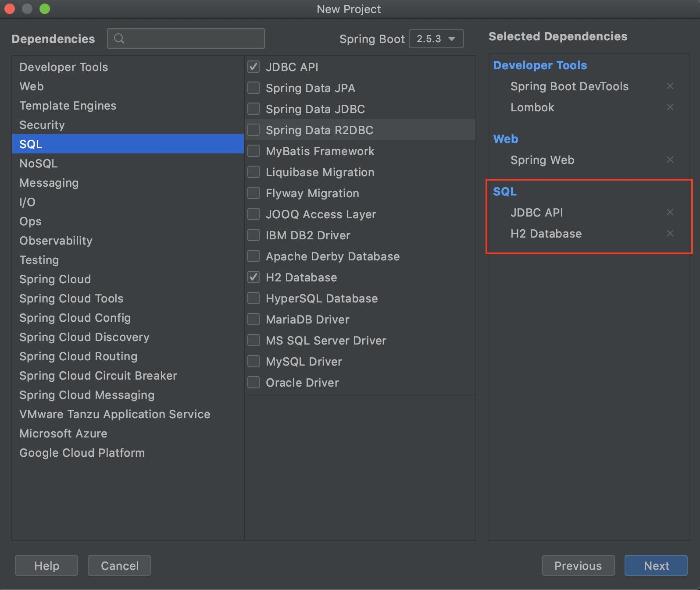This screenshot has width=700, height=590.
Task: Select VMware Tanzu Application Service
Action: 128,414
